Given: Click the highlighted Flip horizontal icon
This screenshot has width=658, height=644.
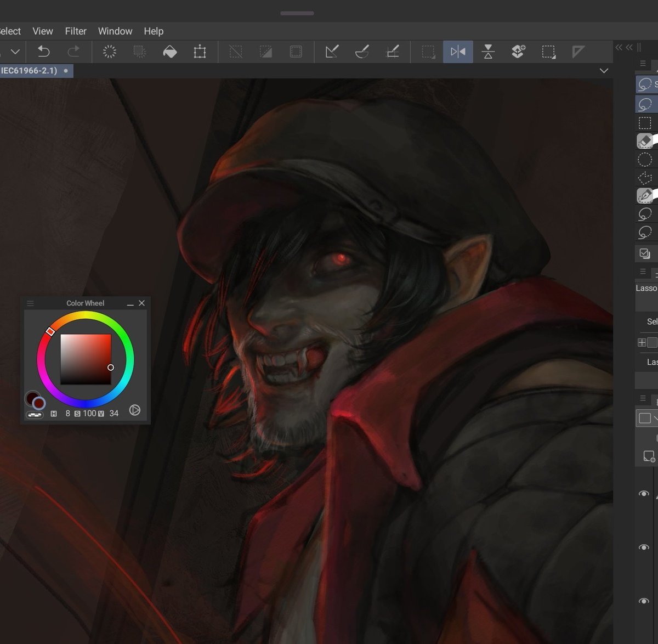Looking at the screenshot, I should point(458,52).
